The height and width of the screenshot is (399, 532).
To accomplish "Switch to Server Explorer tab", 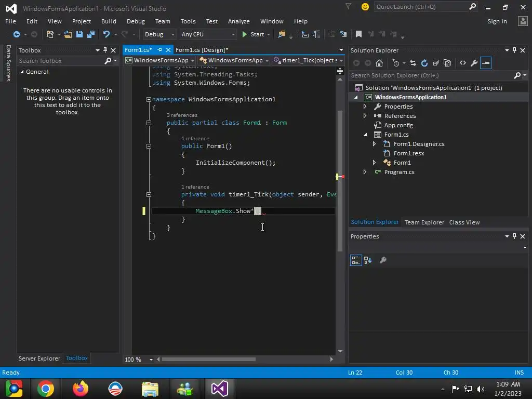I will click(x=39, y=358).
